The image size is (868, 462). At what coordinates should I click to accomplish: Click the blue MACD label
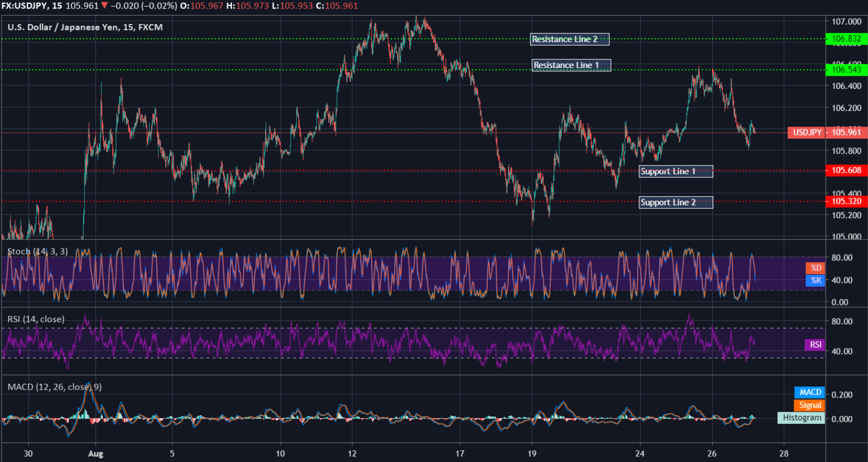(x=810, y=392)
